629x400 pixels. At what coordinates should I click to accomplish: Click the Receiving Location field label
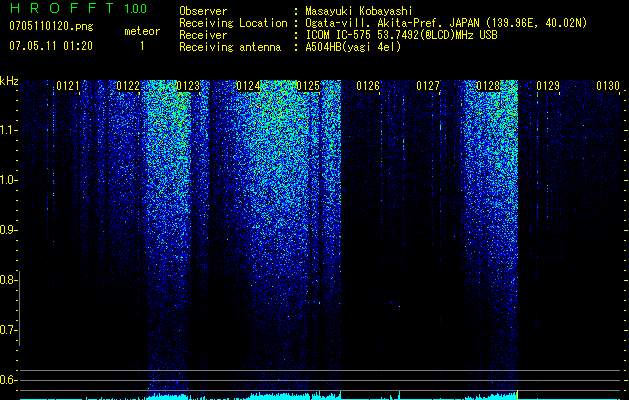(x=233, y=23)
